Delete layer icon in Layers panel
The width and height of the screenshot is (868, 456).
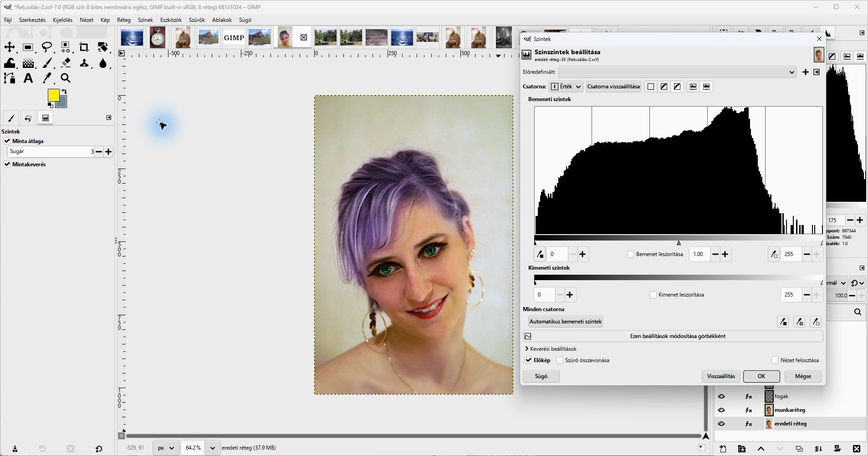pos(857,449)
